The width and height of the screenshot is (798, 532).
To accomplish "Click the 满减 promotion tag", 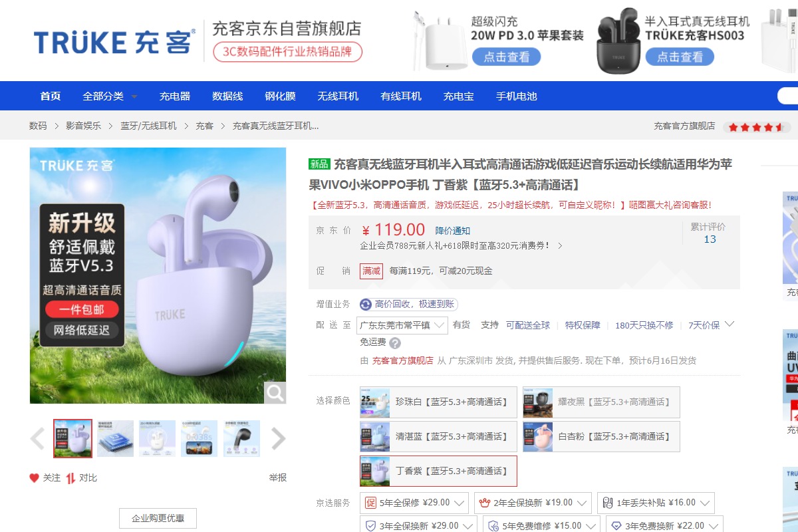I will point(371,271).
